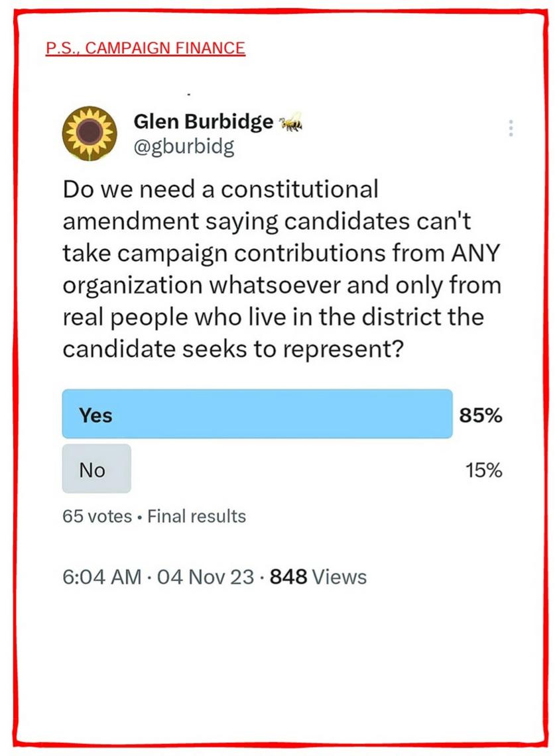559x756 pixels.
Task: Click the word ANY in the question
Action: tap(475, 253)
